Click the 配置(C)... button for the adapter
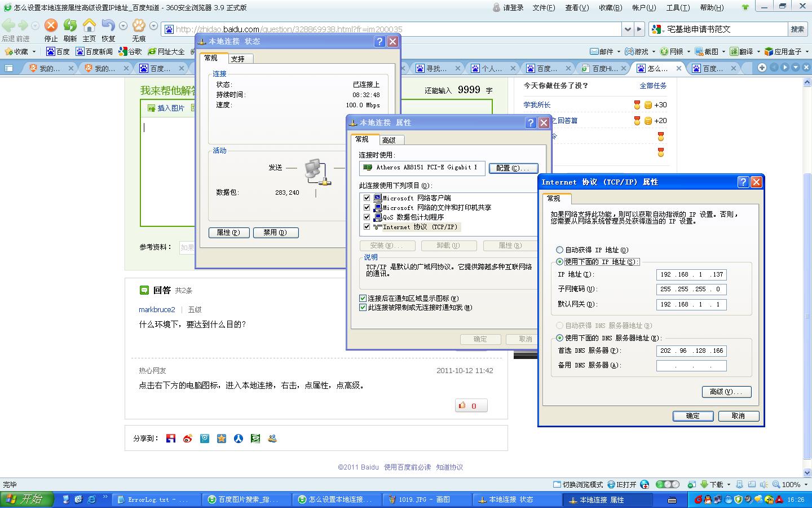Viewport: 812px width, 508px height. pos(513,168)
